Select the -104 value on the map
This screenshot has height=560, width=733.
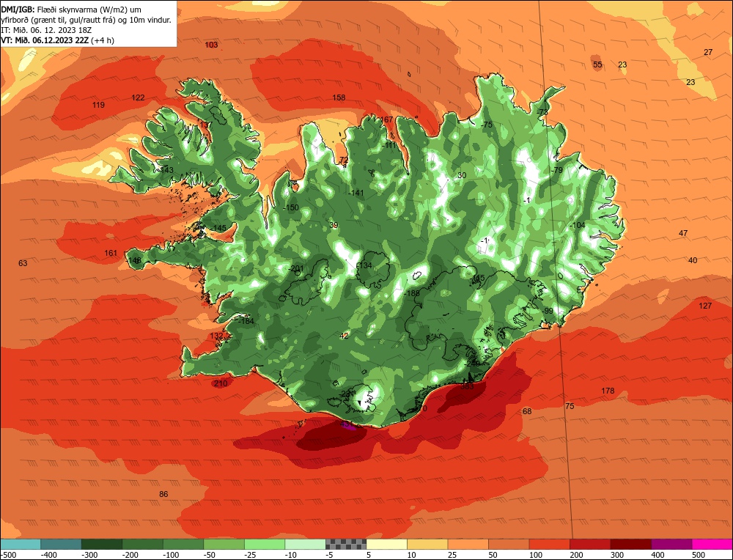[578, 225]
